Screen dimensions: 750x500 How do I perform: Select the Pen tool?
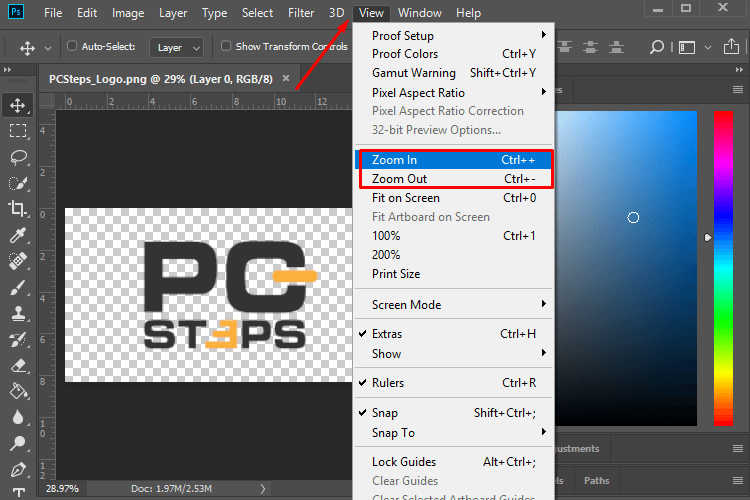pos(18,469)
